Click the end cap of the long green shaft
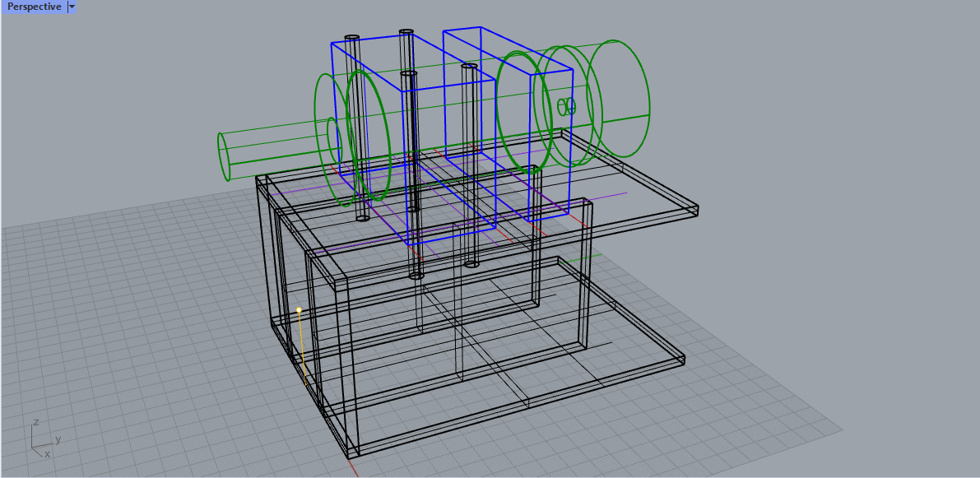This screenshot has width=980, height=478. tap(222, 155)
